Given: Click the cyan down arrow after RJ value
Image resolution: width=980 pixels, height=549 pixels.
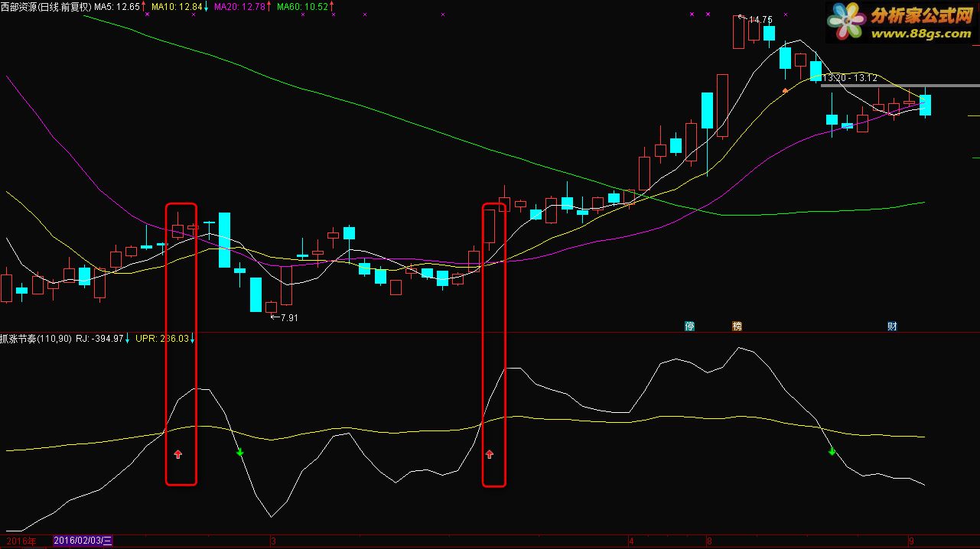Looking at the screenshot, I should [x=127, y=338].
